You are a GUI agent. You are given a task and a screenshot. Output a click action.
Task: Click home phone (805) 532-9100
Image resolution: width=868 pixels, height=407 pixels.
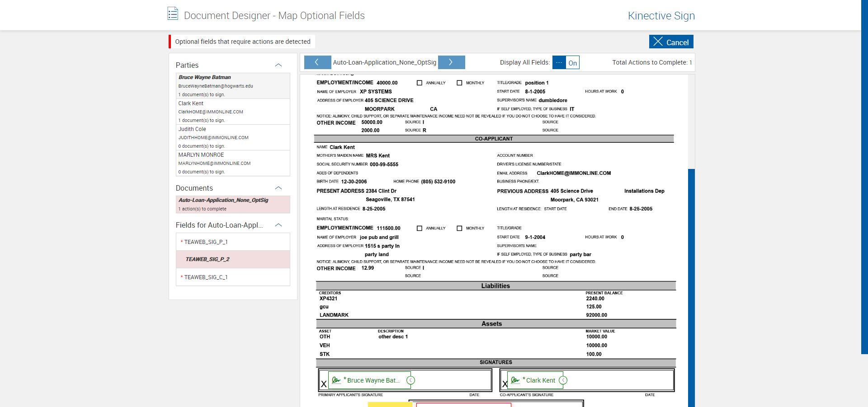coord(438,182)
